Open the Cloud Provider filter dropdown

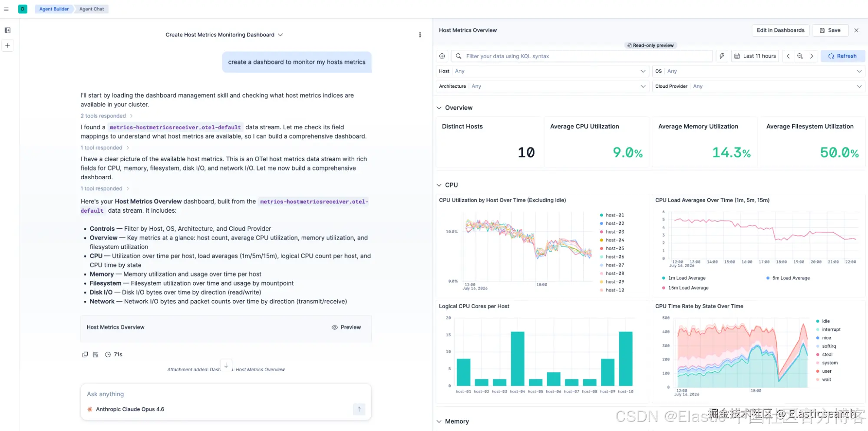coord(759,86)
